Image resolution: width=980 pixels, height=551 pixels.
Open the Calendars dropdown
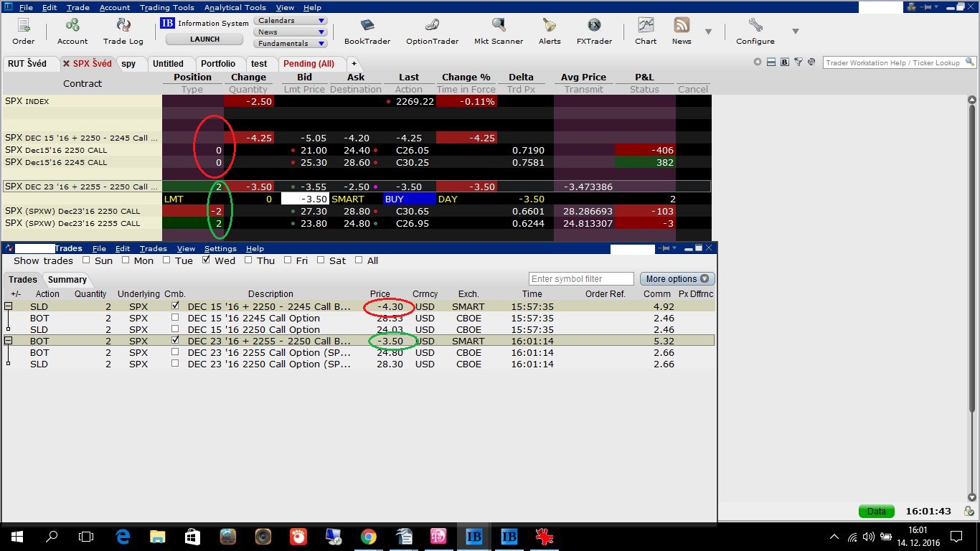[291, 21]
